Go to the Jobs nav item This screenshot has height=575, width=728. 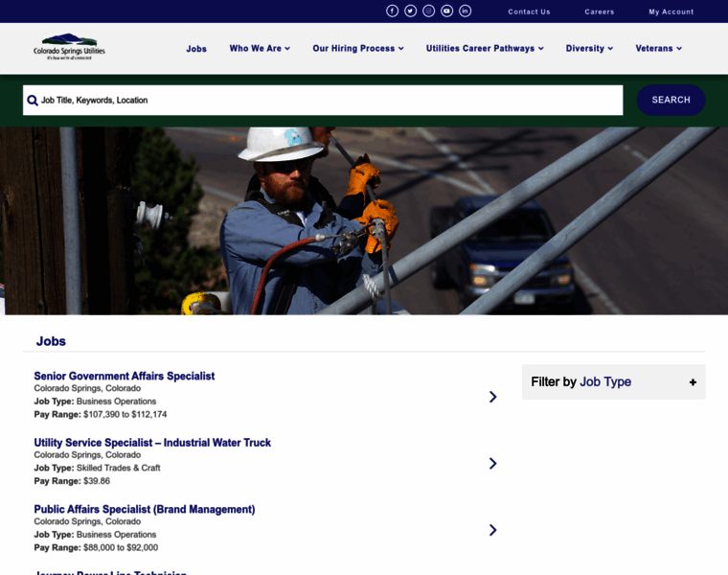[196, 49]
